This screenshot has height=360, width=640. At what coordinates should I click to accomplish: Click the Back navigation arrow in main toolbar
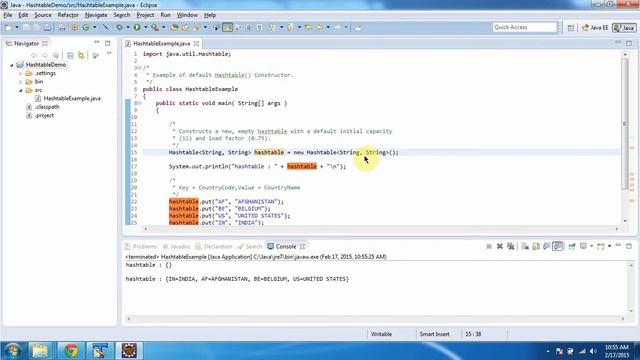[320, 27]
